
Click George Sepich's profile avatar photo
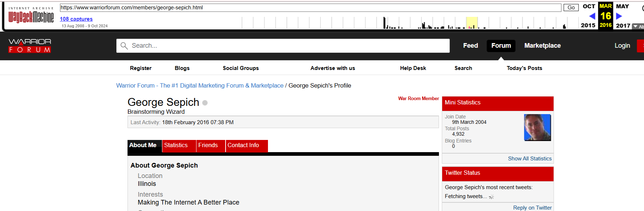pos(537,127)
